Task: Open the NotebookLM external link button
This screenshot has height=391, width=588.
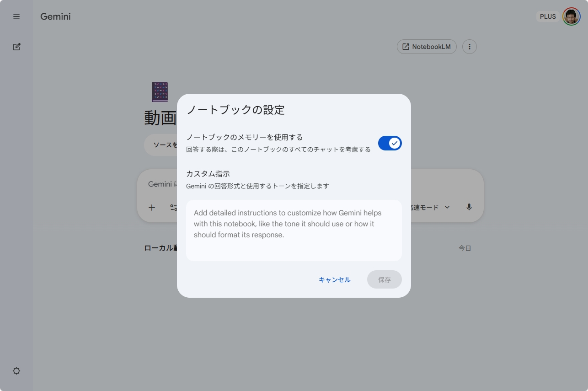Action: tap(427, 47)
